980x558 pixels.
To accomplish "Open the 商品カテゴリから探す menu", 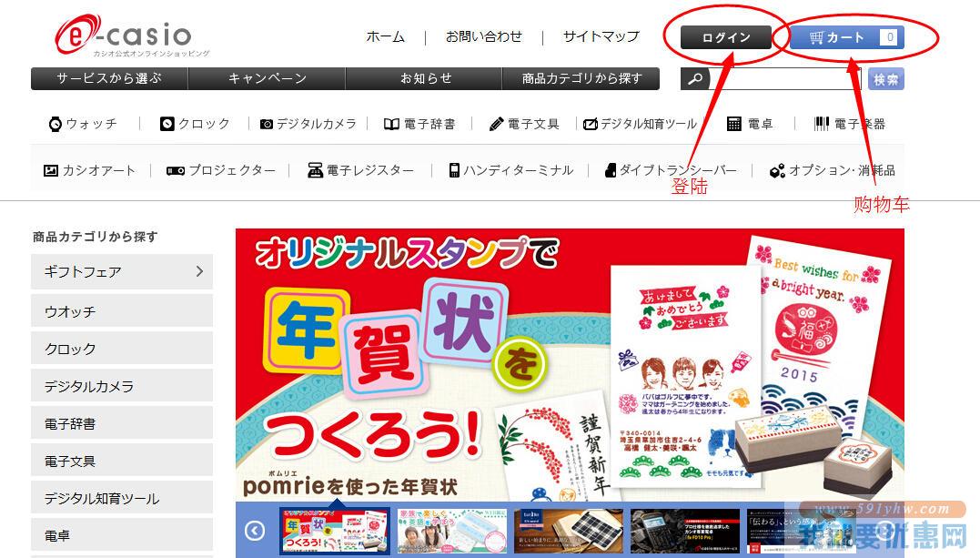I will pos(581,78).
